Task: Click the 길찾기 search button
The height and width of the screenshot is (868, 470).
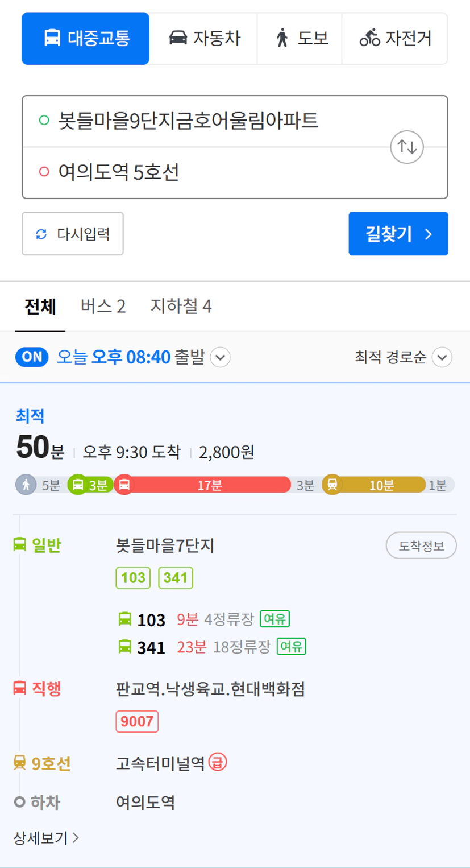Action: (x=398, y=234)
